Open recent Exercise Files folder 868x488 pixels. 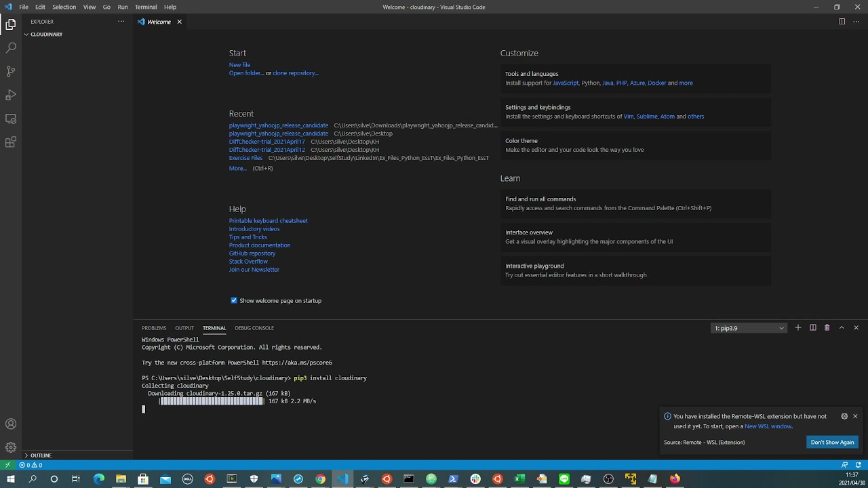[x=245, y=158]
